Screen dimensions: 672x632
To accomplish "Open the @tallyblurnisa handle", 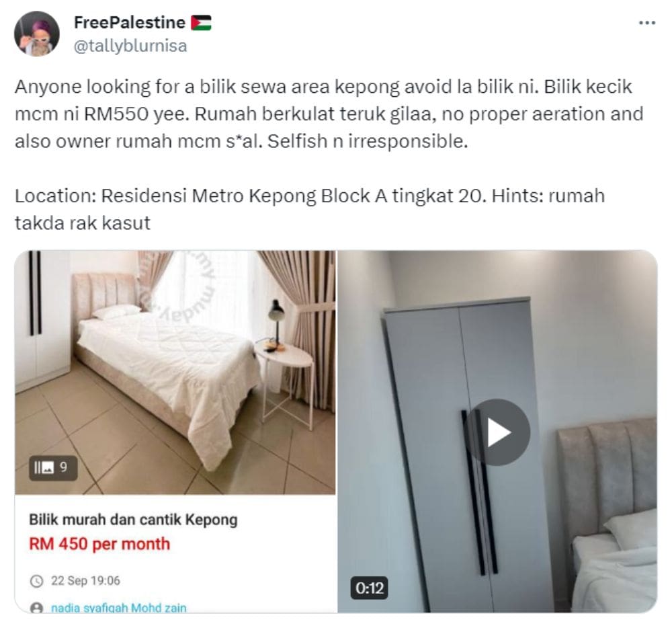I will coord(130,46).
